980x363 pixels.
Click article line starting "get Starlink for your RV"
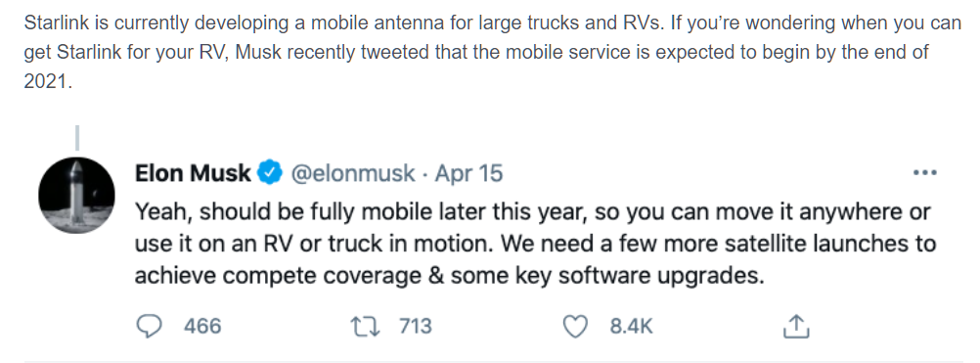point(477,52)
